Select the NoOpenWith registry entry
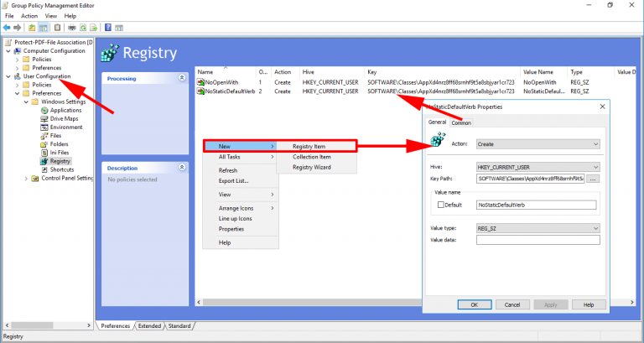This screenshot has height=343, width=644. point(221,82)
